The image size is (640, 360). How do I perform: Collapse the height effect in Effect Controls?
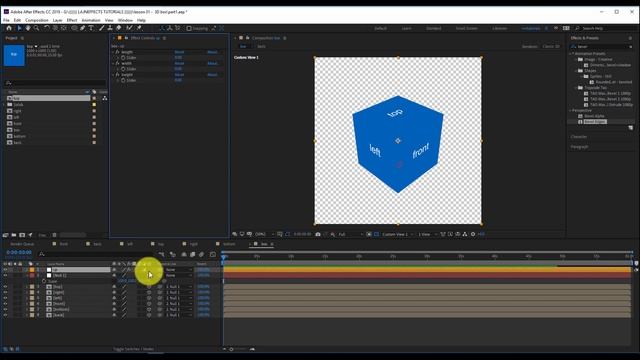113,75
